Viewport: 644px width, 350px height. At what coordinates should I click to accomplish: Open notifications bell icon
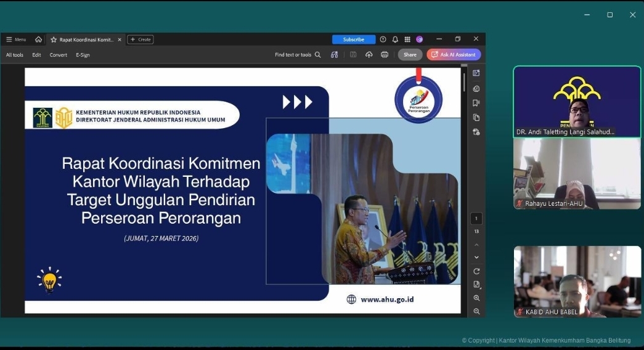[395, 39]
